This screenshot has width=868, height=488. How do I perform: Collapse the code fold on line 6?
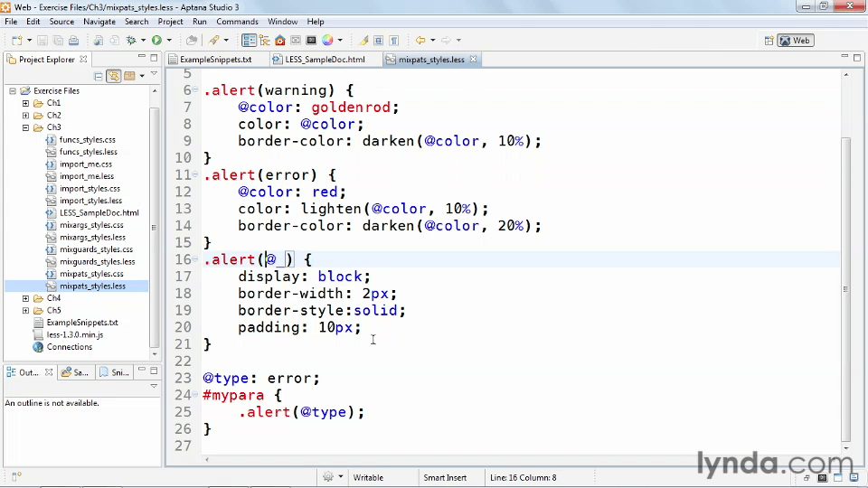[x=195, y=89]
